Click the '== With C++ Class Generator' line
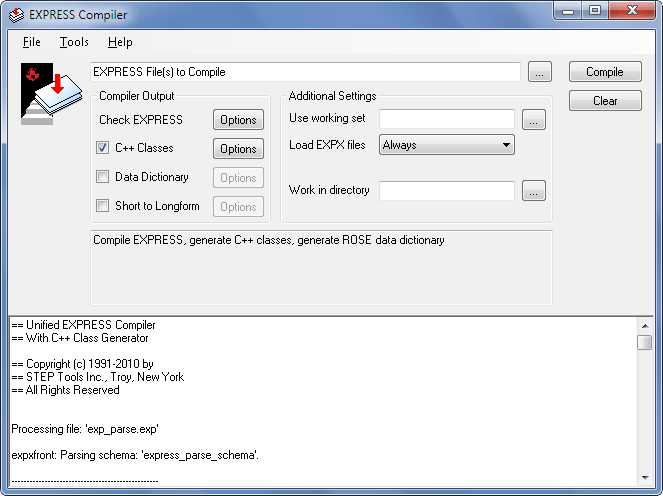 [80, 338]
